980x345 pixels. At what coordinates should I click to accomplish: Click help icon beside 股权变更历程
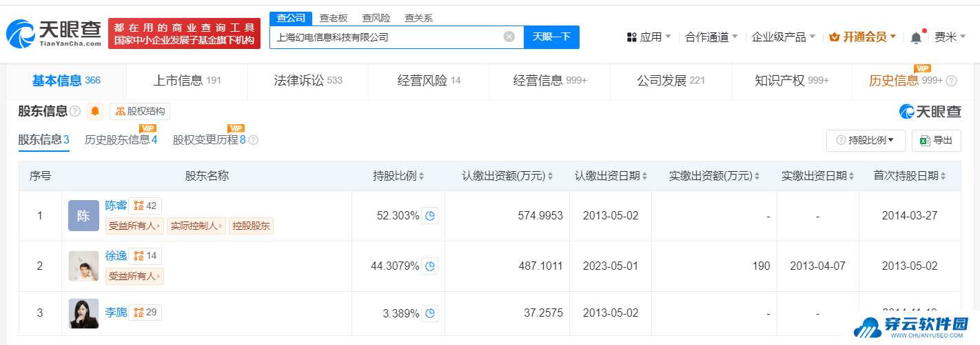253,140
